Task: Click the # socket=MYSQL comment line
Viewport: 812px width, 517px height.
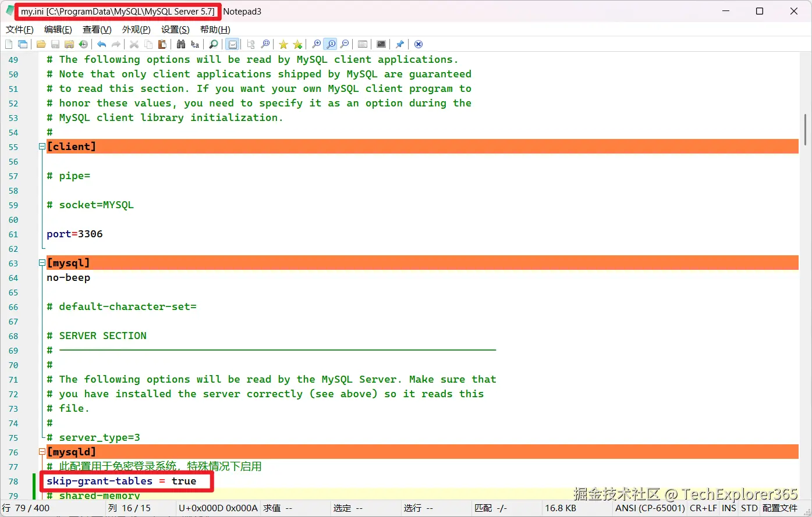Action: 90,205
